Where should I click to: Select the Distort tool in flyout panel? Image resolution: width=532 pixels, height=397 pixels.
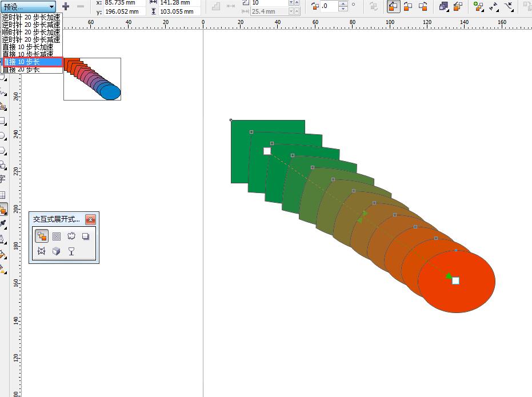pos(71,236)
